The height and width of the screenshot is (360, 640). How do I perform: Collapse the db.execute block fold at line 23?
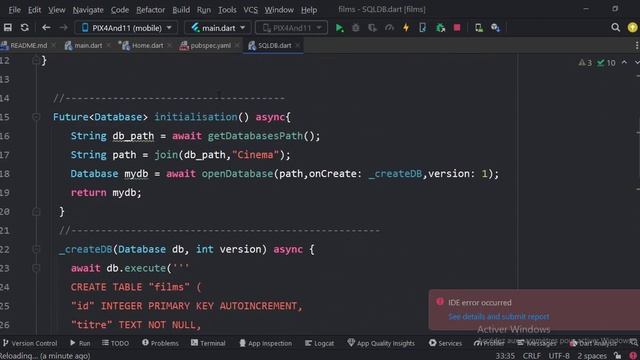[36, 268]
